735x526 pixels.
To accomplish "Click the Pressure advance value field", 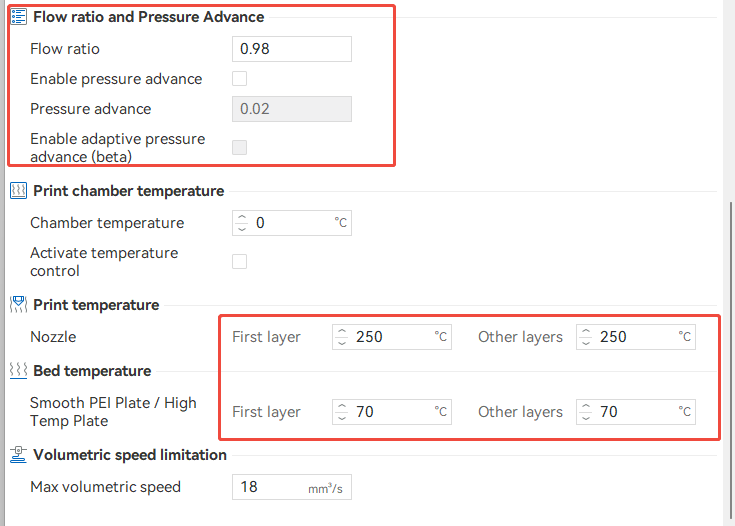I will [x=291, y=109].
